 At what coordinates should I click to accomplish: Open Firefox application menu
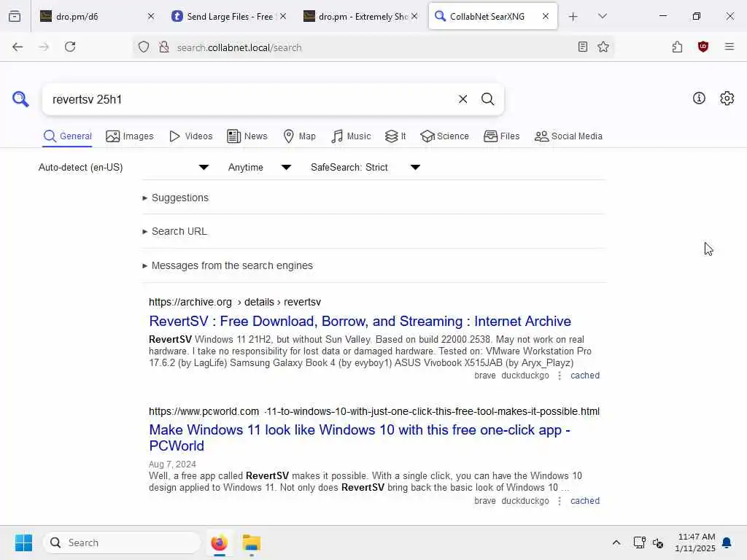[729, 47]
